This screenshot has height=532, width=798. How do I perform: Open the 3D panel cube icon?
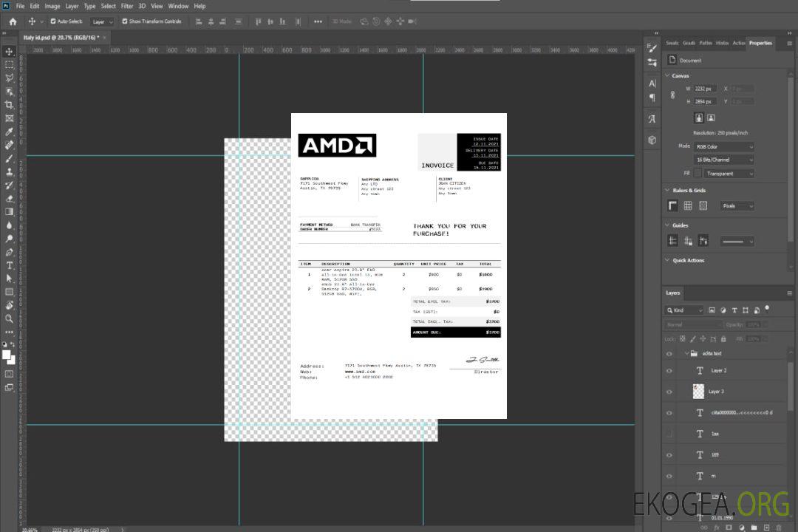pyautogui.click(x=652, y=140)
